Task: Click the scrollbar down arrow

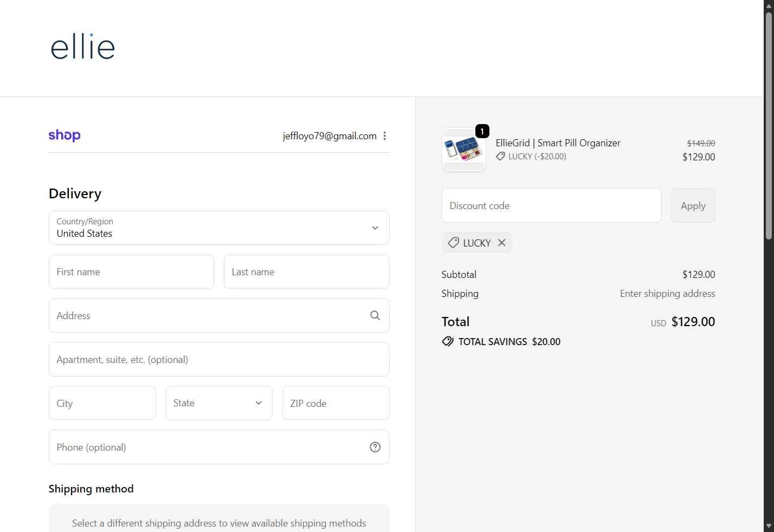Action: (x=769, y=526)
